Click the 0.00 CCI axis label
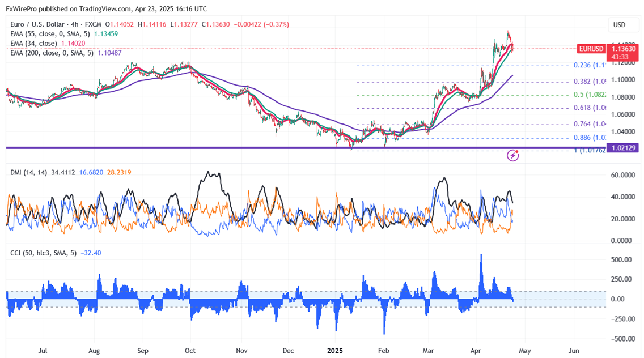644x358 pixels. click(618, 299)
